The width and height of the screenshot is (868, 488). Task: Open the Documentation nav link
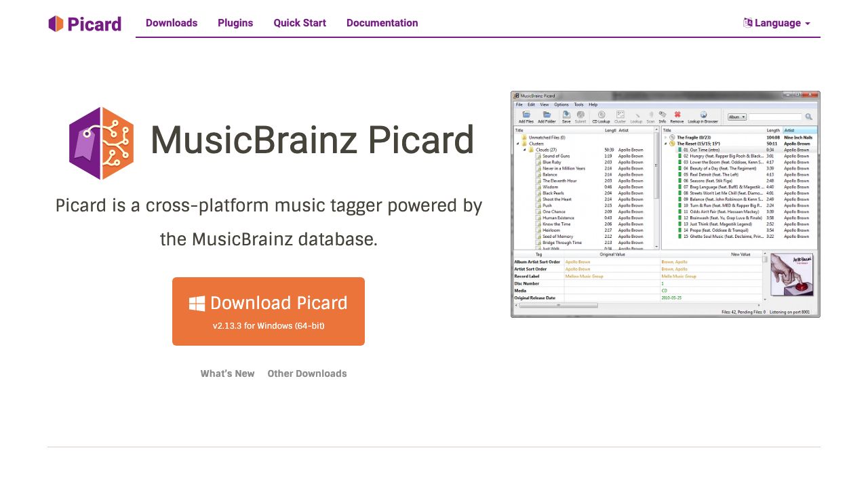point(382,23)
